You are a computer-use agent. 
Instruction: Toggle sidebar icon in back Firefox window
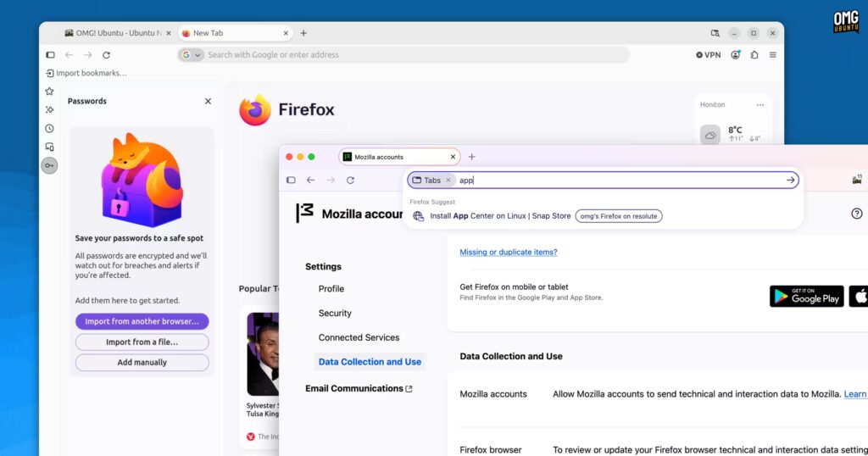click(50, 55)
